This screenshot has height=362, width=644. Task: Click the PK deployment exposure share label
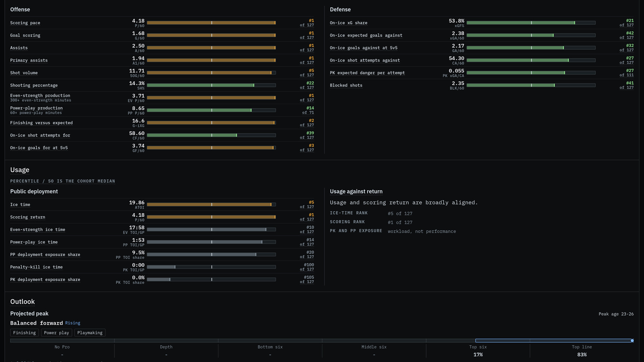[x=45, y=280]
